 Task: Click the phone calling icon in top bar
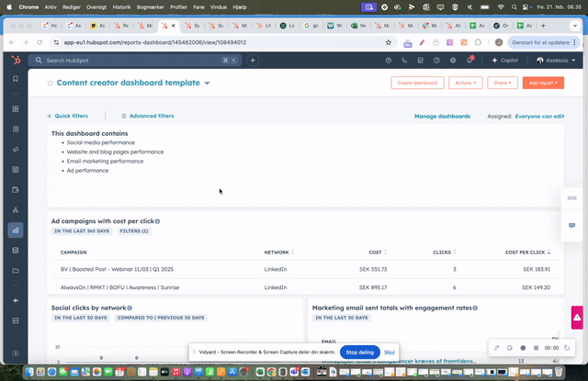click(x=403, y=61)
